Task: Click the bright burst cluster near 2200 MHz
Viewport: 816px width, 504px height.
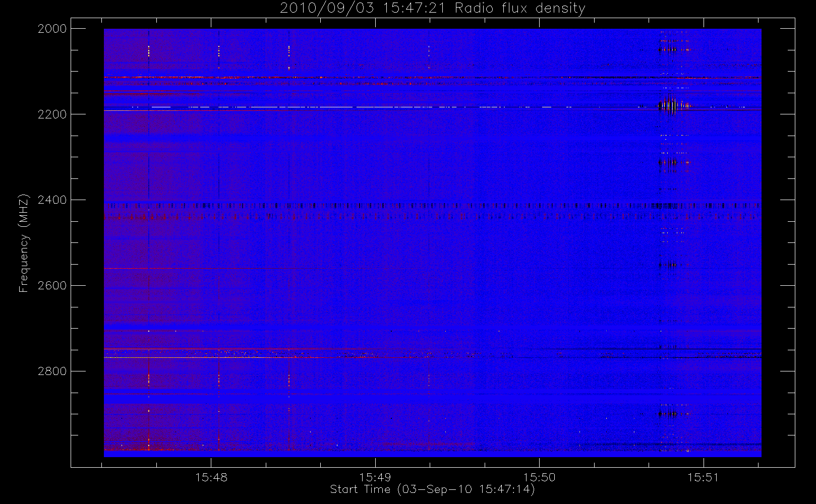Action: click(x=674, y=106)
